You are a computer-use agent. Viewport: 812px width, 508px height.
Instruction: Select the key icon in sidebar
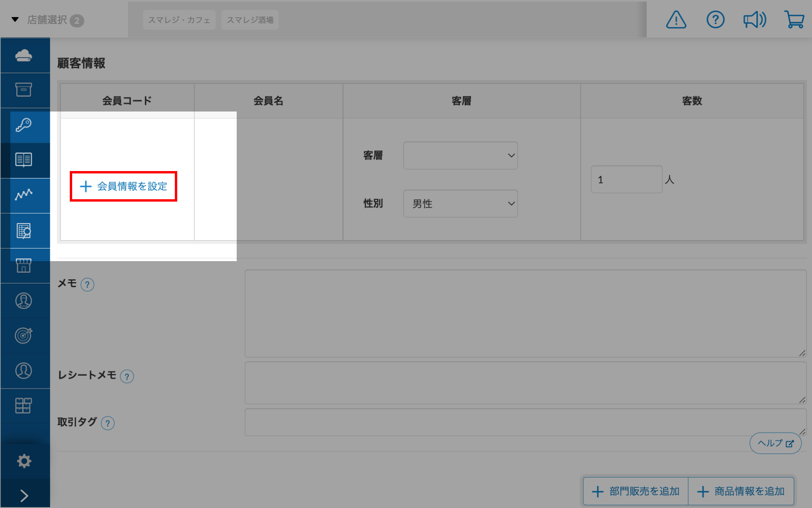pos(24,125)
